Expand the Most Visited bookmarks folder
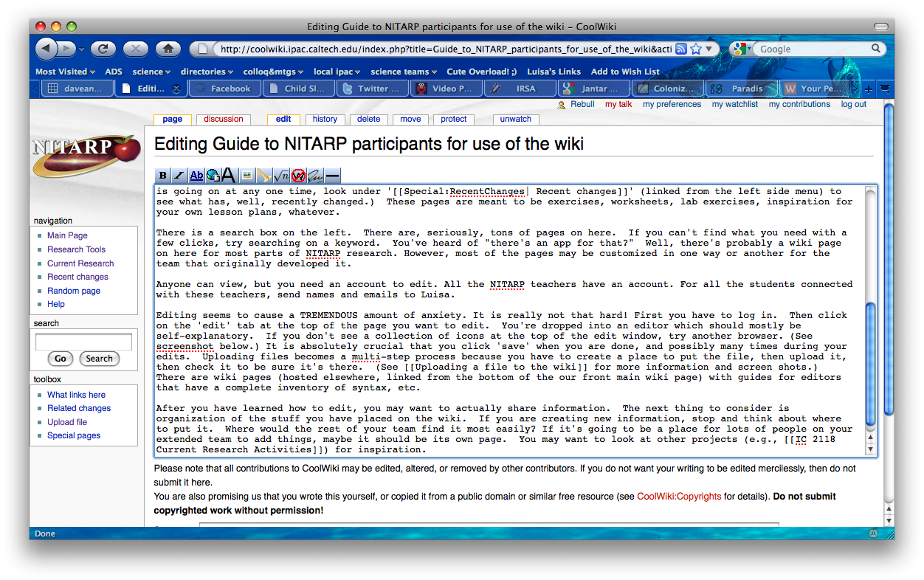The height and width of the screenshot is (580, 924). coord(66,72)
